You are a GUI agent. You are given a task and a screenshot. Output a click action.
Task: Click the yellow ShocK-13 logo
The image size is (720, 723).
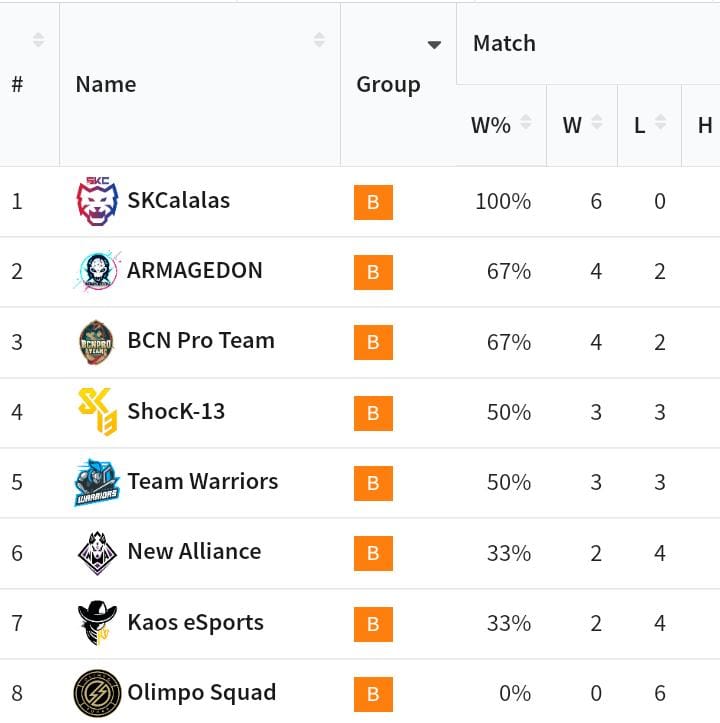click(x=97, y=412)
